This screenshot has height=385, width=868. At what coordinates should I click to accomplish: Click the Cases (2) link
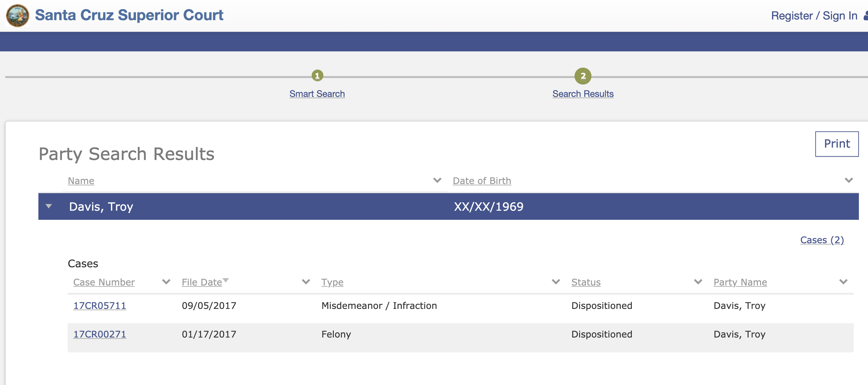click(821, 240)
